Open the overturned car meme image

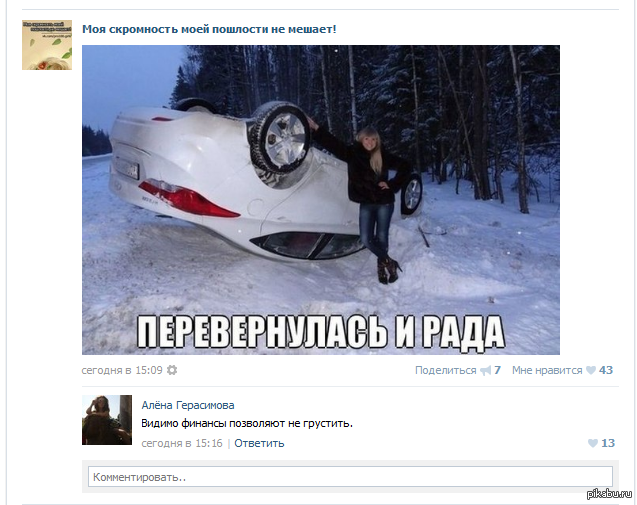[321, 200]
